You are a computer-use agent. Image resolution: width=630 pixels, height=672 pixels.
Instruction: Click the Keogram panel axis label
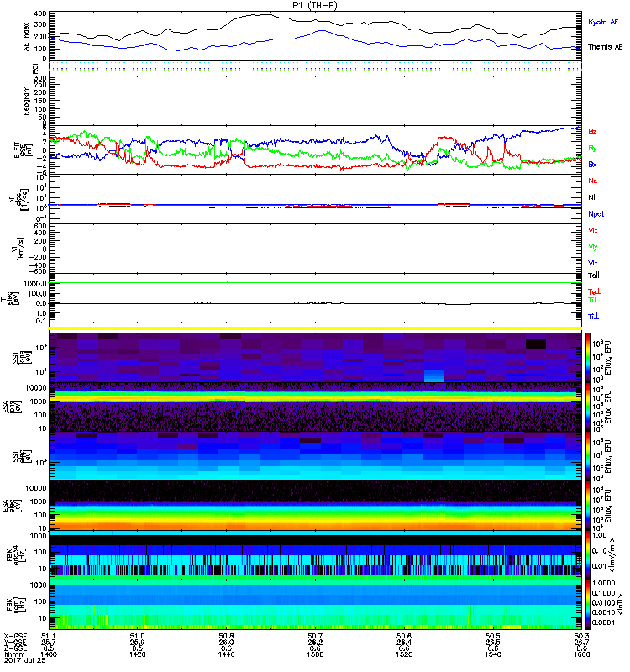(25, 99)
